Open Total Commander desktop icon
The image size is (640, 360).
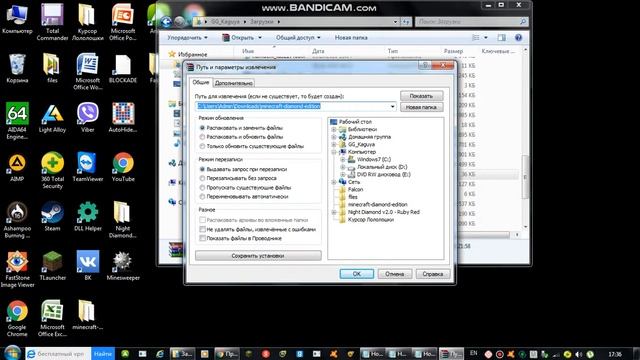pyautogui.click(x=52, y=22)
